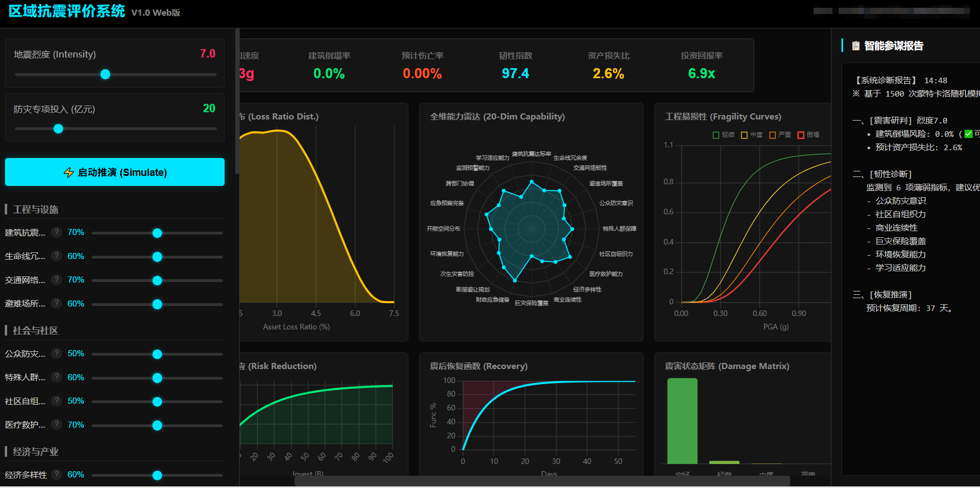The width and height of the screenshot is (980, 488).
Task: Open the 社区自组 help icon
Action: (56, 401)
